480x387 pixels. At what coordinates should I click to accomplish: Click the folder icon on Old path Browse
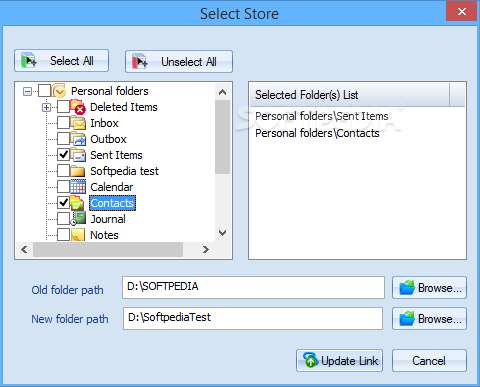coord(407,288)
